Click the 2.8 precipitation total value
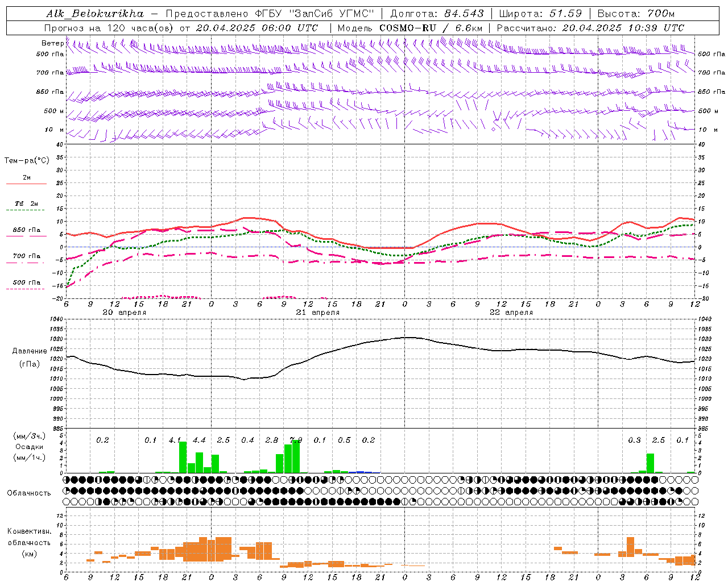This screenshot has width=728, height=582. pos(272,440)
